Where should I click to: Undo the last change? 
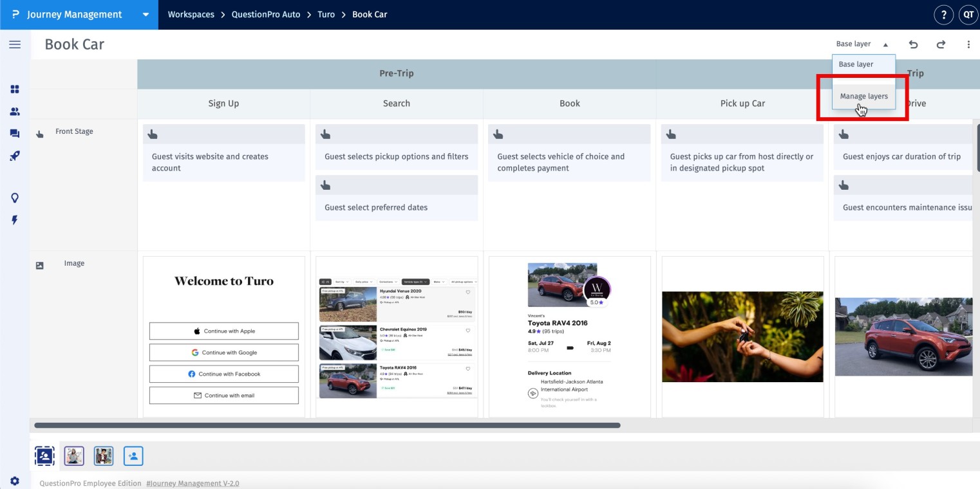(x=913, y=44)
